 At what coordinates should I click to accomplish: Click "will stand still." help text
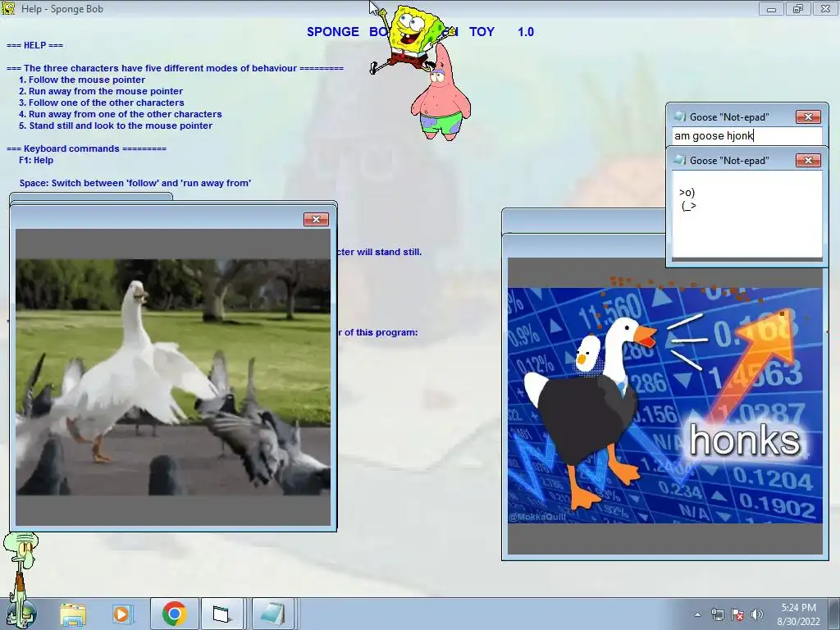coord(389,251)
